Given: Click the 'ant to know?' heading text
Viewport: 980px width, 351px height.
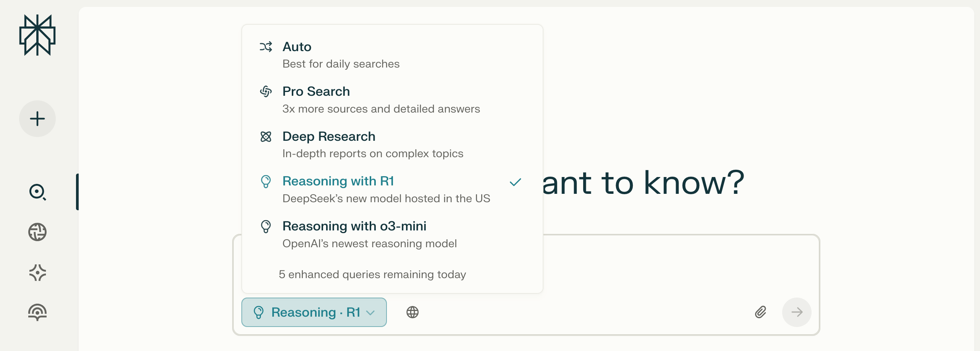Looking at the screenshot, I should [x=643, y=183].
